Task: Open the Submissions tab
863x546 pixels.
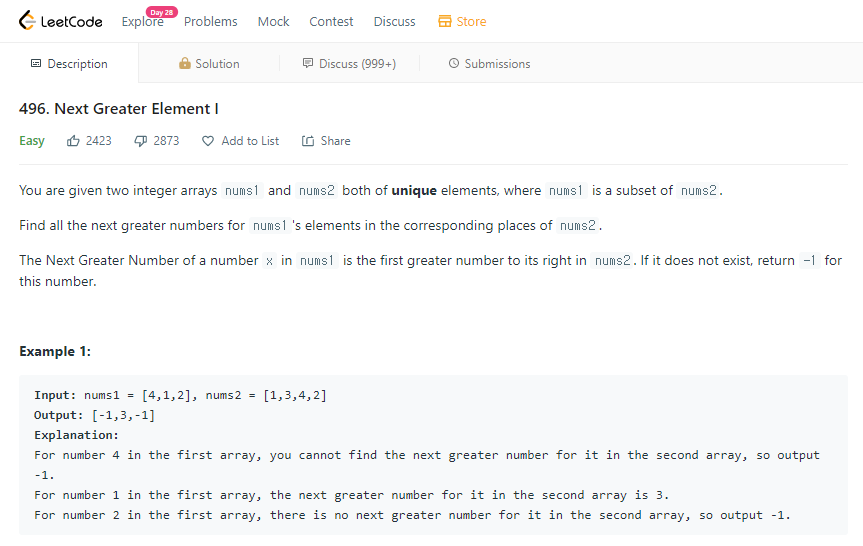Action: coord(489,63)
